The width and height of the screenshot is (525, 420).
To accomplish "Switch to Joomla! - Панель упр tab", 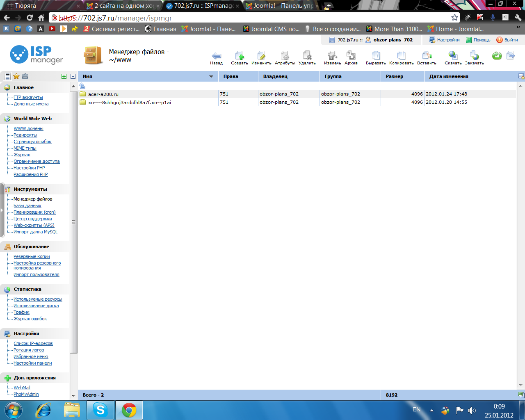I will [282, 6].
